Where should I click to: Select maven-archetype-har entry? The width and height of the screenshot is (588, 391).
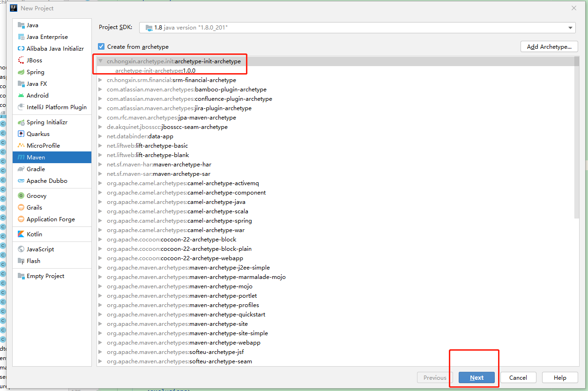[x=159, y=165]
